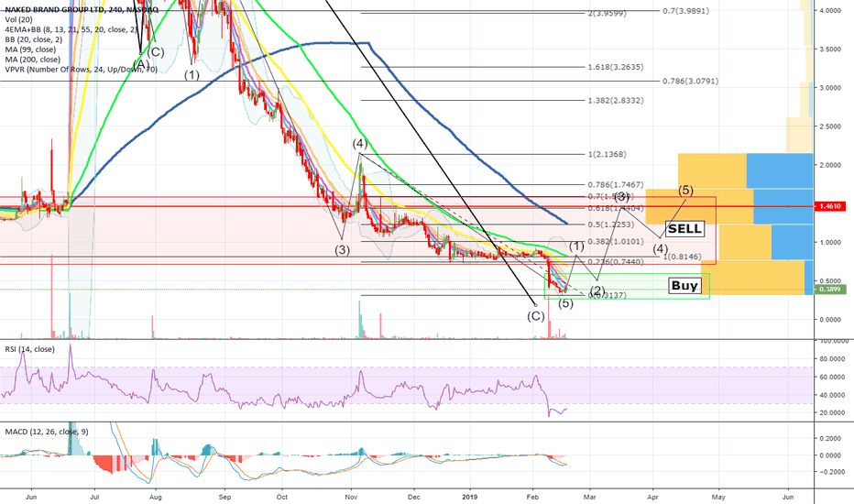Click Fibonacci label 0.786(3.0791)
854x504 pixels.
(x=690, y=82)
